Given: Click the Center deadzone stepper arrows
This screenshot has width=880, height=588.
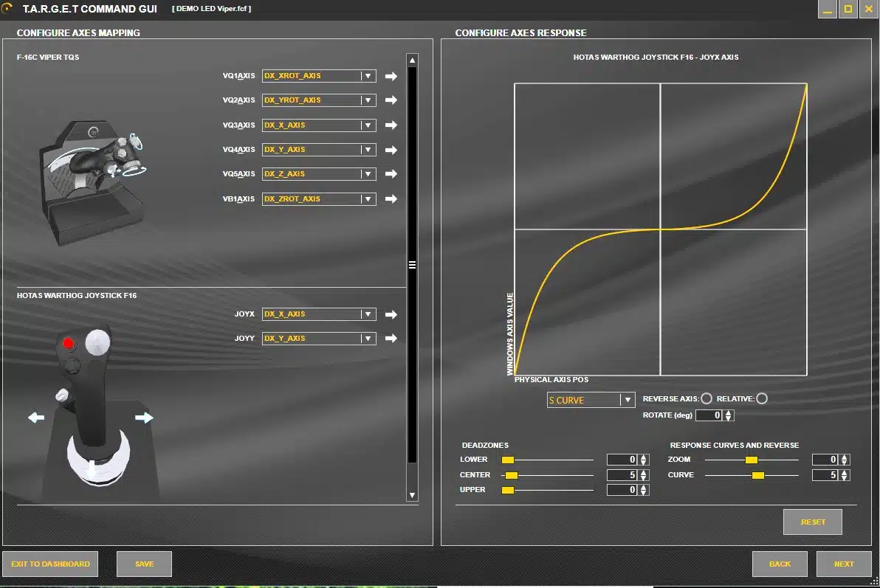Looking at the screenshot, I should click(x=644, y=475).
